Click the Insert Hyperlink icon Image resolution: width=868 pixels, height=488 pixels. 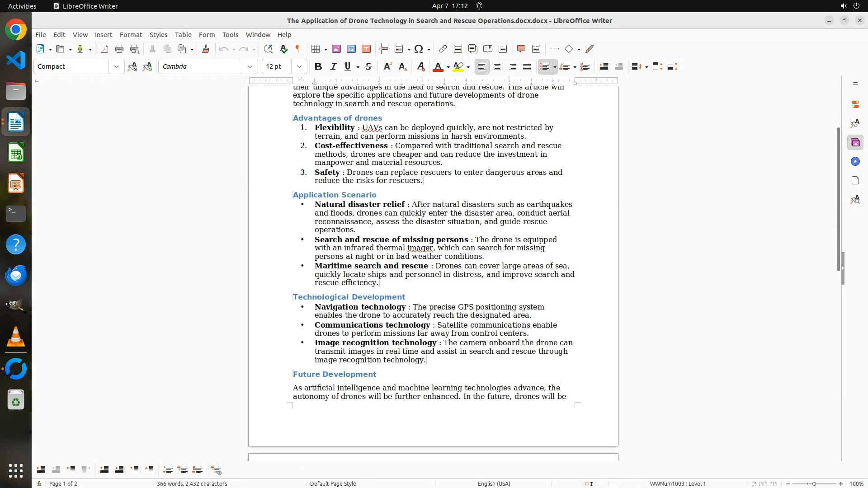[x=443, y=49]
